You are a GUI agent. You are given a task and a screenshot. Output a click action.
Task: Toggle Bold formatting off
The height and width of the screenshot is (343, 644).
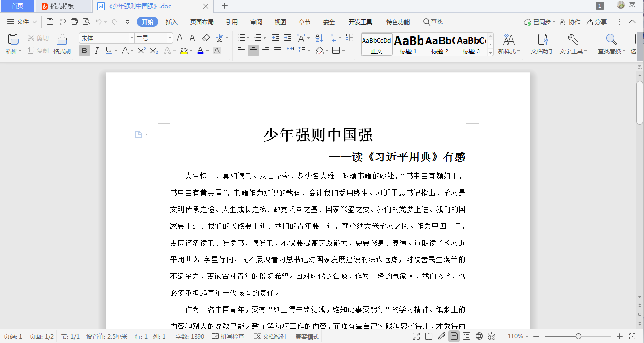(x=84, y=51)
